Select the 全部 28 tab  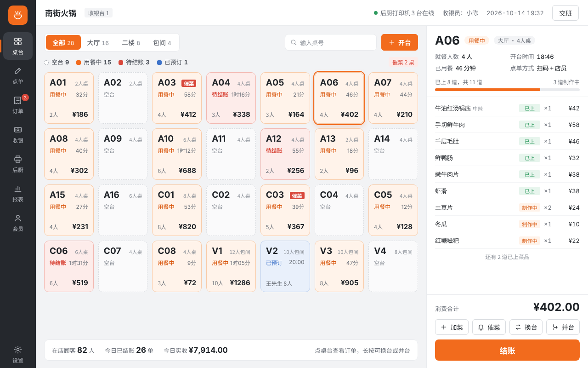coord(63,42)
